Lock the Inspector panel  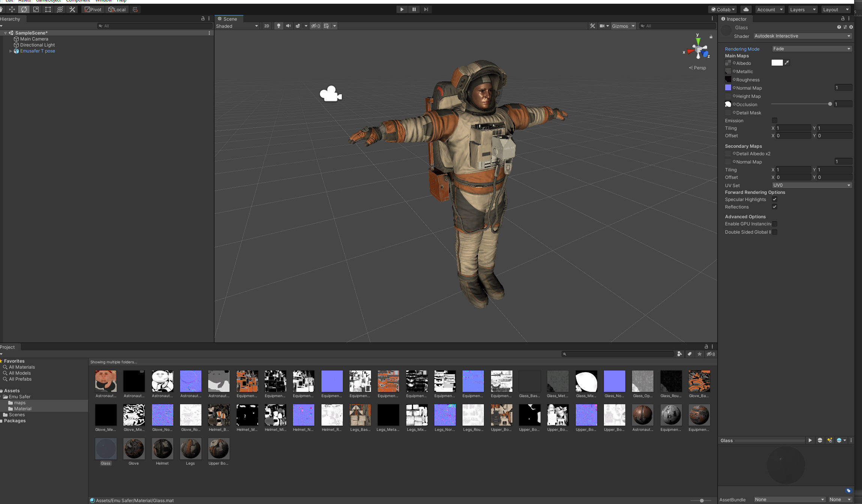843,18
